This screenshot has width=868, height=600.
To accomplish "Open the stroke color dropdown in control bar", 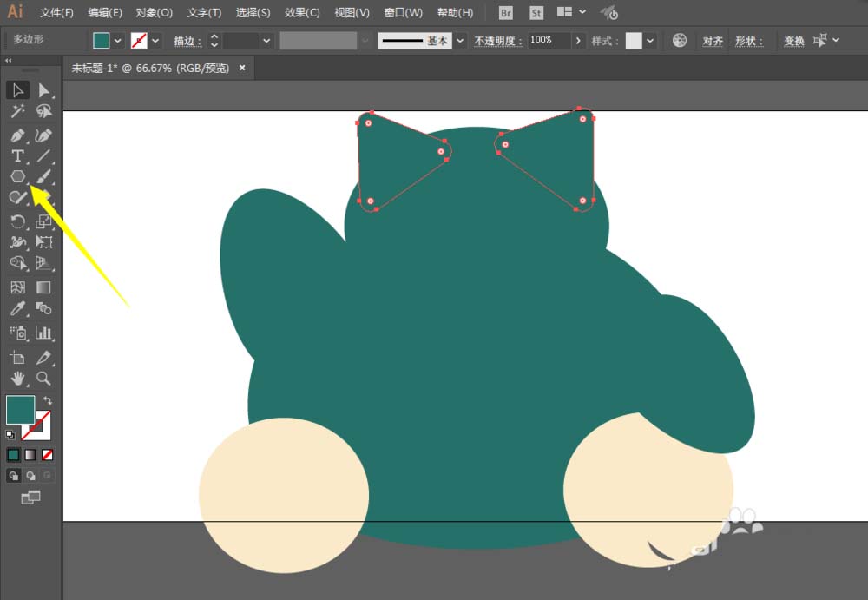I will tap(155, 41).
